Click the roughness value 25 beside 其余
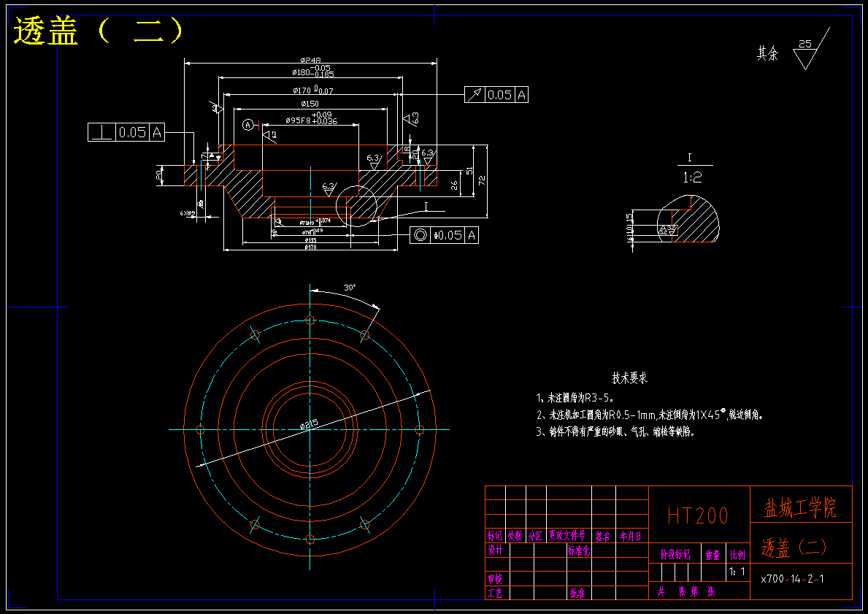The height and width of the screenshot is (614, 868). click(805, 44)
